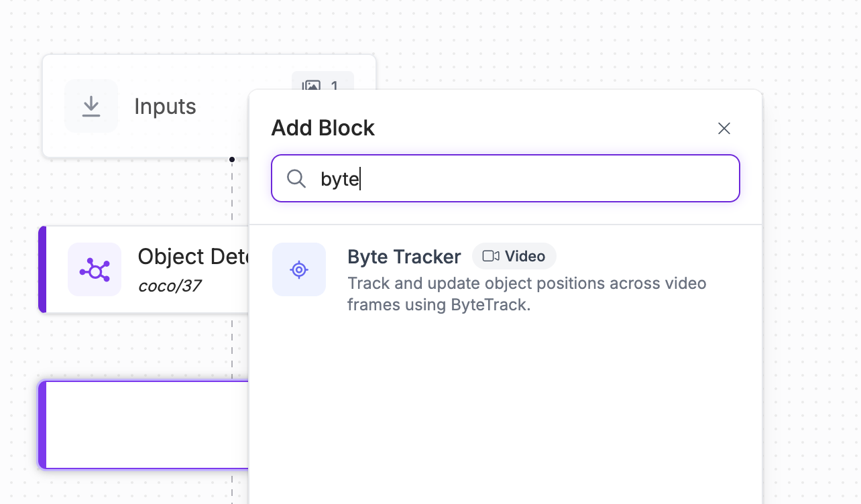Click the Byte Tracker description text

[x=526, y=294]
